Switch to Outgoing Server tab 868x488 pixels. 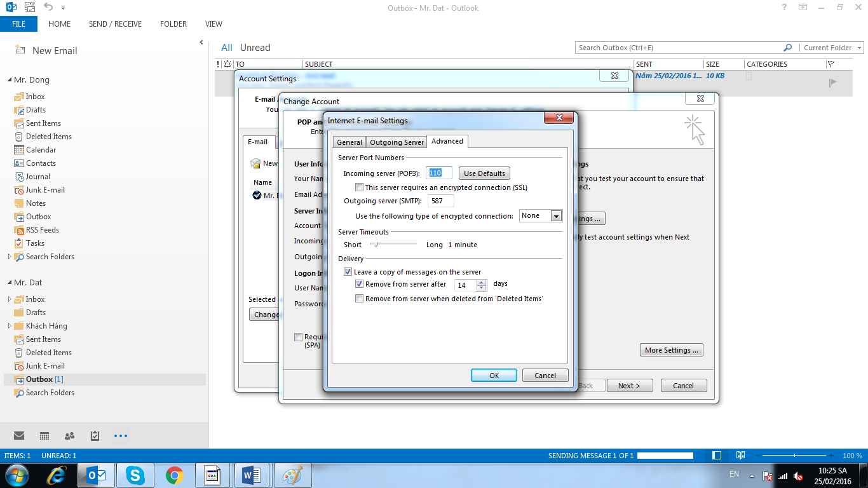pyautogui.click(x=397, y=142)
